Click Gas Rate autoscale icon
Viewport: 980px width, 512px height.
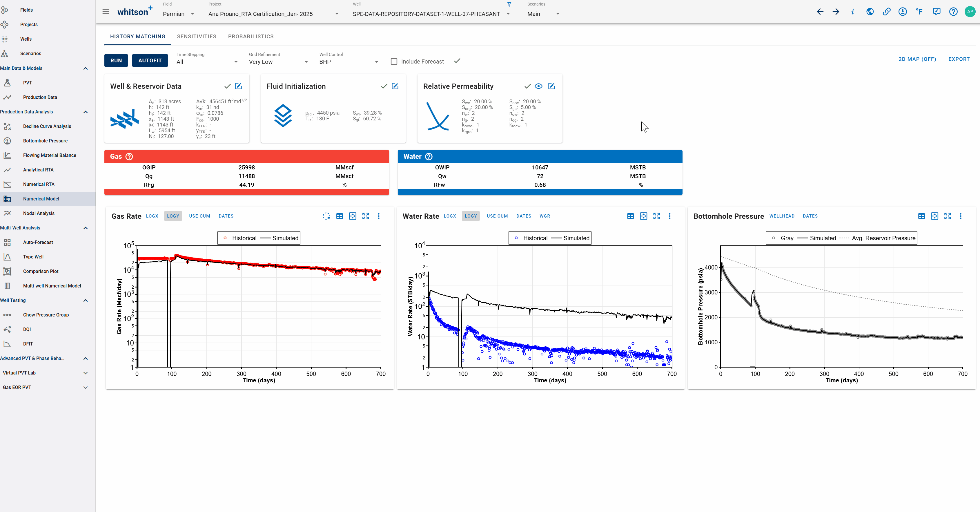pyautogui.click(x=353, y=216)
